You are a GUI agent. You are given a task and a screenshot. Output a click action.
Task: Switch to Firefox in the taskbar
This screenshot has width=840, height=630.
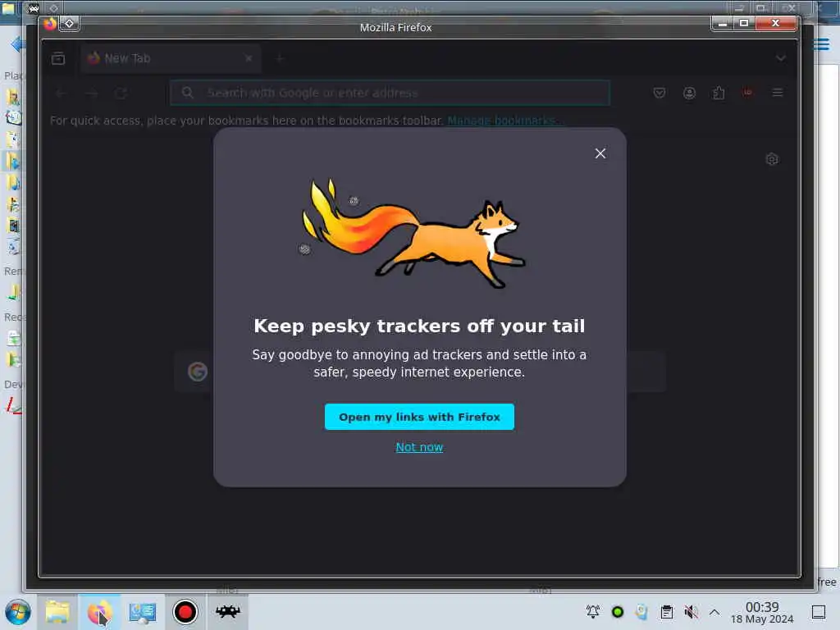(x=99, y=612)
